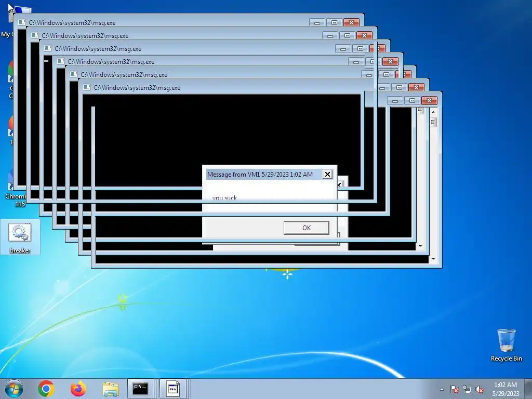Open Action Center flag icon in tray
The image size is (532, 399).
coord(454,389)
